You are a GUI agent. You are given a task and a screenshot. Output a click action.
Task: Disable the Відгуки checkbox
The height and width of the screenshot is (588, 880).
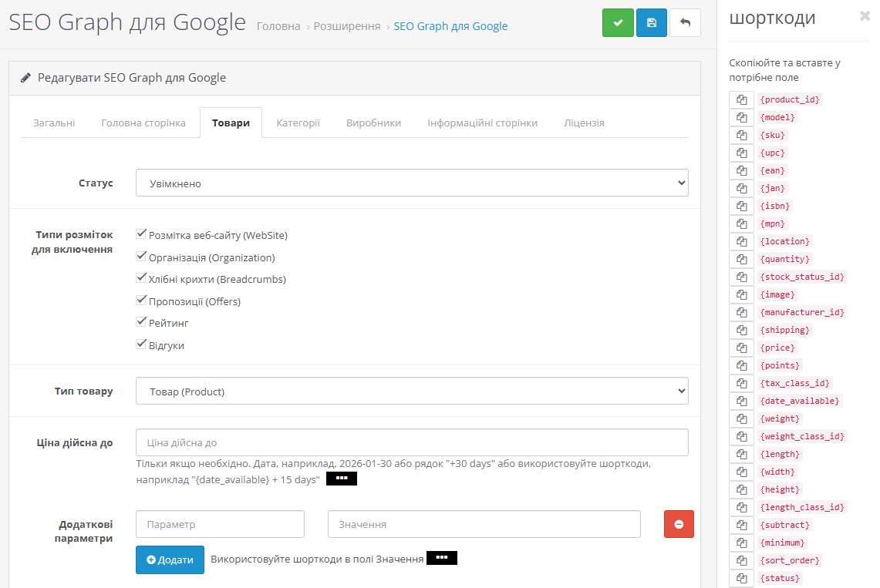pos(141,344)
